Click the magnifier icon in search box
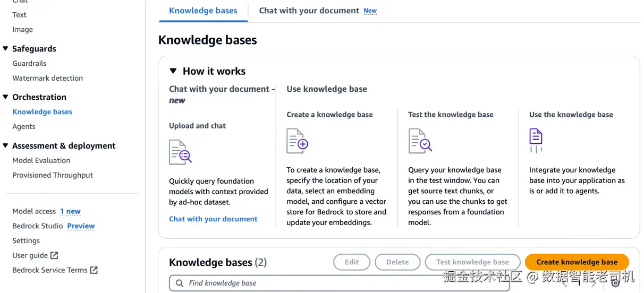644x293 pixels. (x=180, y=283)
